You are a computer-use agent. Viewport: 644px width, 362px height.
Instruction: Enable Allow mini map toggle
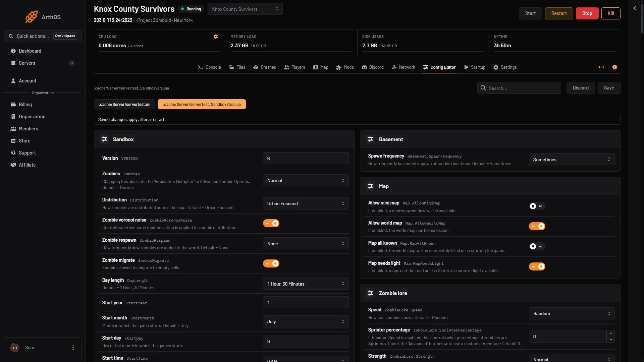pos(537,206)
